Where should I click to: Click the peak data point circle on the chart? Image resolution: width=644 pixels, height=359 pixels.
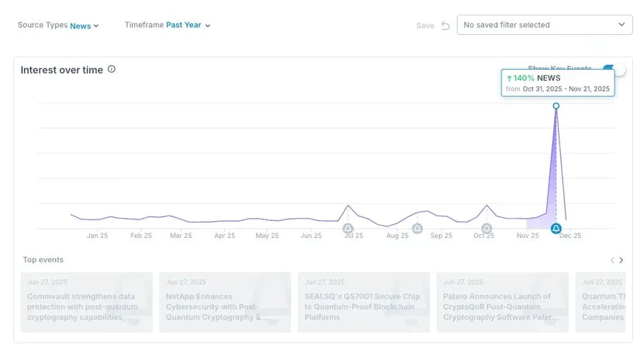556,105
